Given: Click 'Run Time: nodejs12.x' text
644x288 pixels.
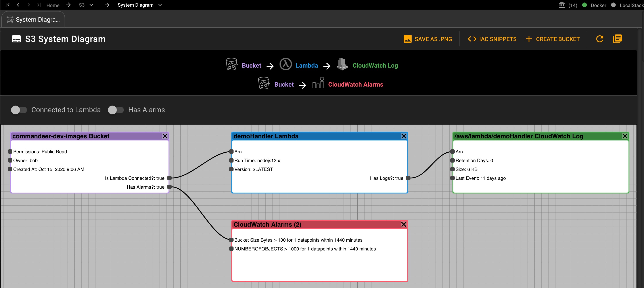Looking at the screenshot, I should 257,161.
